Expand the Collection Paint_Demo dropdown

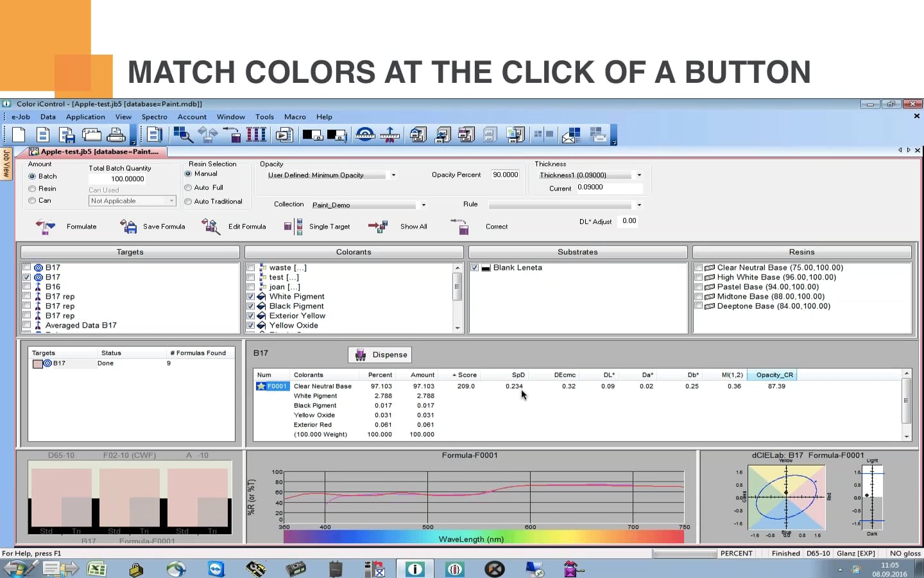click(424, 206)
